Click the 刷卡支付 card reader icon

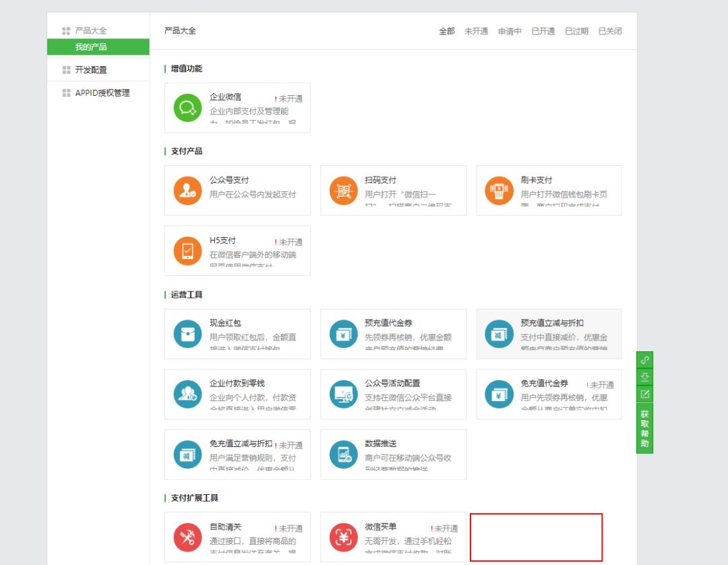499,190
